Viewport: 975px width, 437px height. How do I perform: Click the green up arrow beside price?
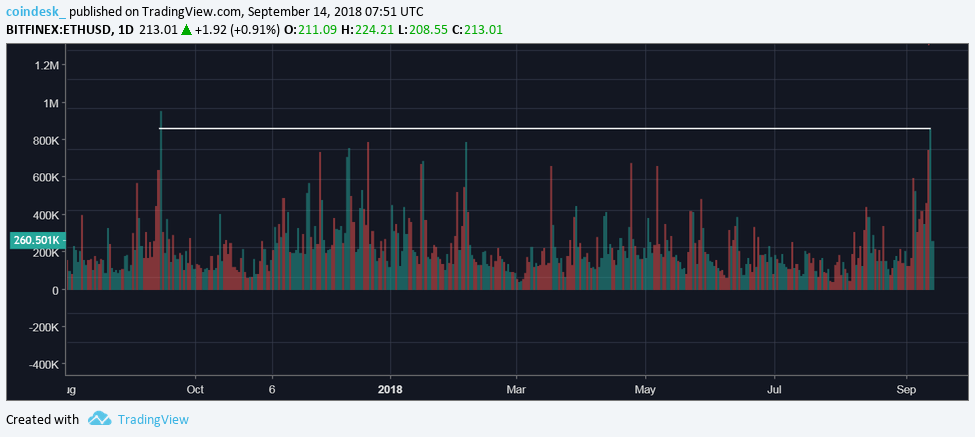click(x=186, y=29)
